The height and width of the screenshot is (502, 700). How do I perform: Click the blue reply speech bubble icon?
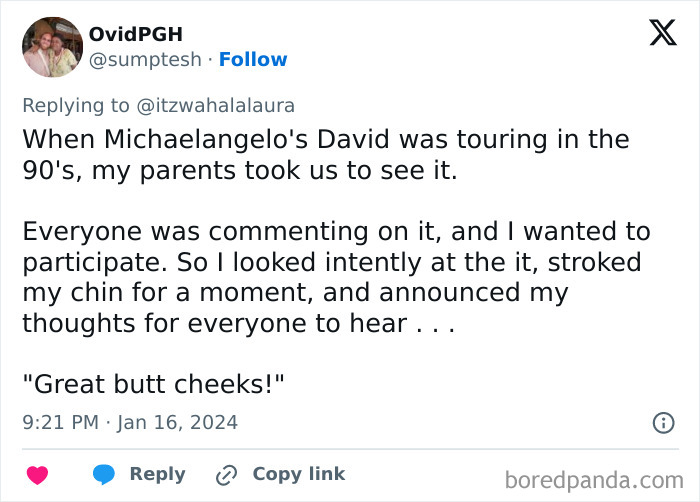coord(104,475)
